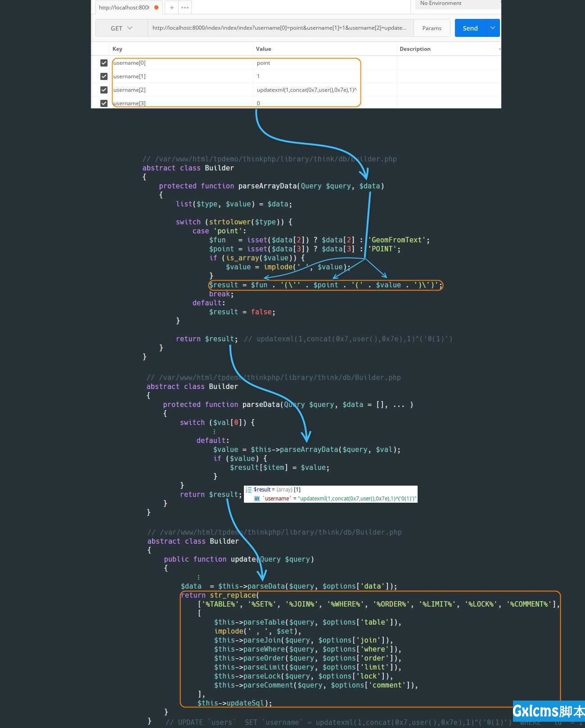
Task: Edit the username[2] key cell
Action: click(181, 90)
